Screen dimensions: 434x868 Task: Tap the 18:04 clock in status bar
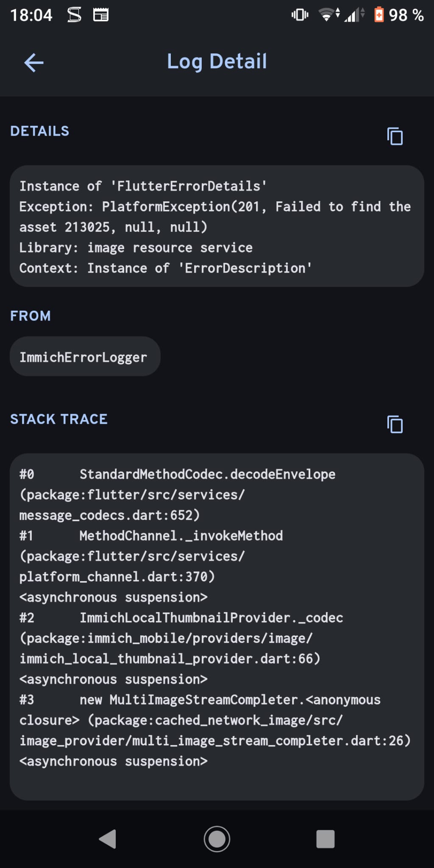[x=31, y=15]
